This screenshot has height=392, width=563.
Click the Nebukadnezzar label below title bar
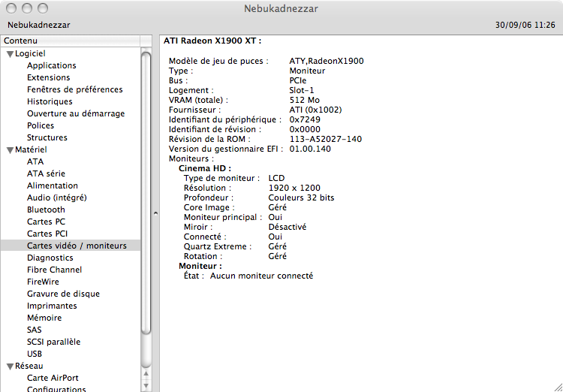(x=39, y=25)
